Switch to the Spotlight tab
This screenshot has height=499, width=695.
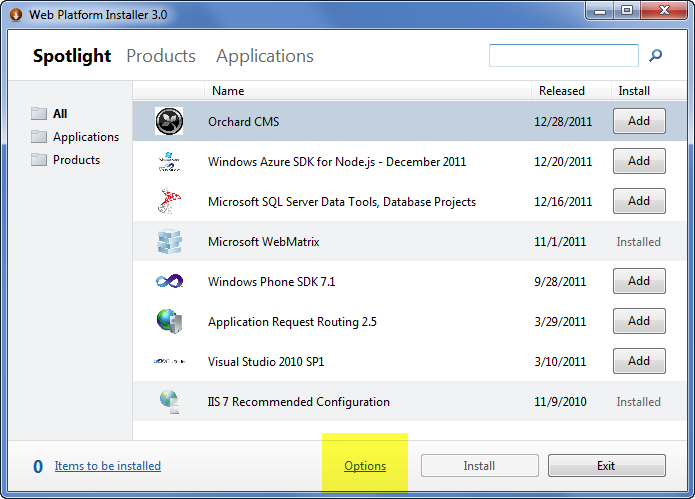[72, 56]
